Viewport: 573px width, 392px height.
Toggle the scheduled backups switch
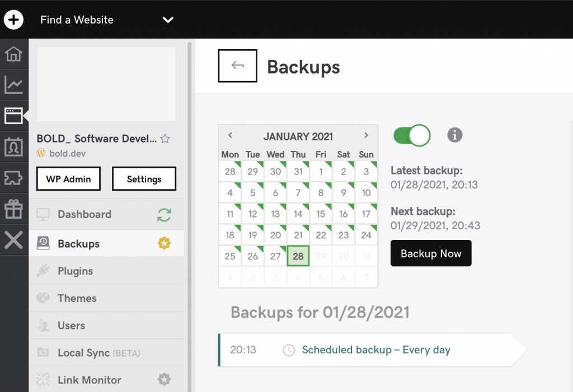click(x=412, y=135)
